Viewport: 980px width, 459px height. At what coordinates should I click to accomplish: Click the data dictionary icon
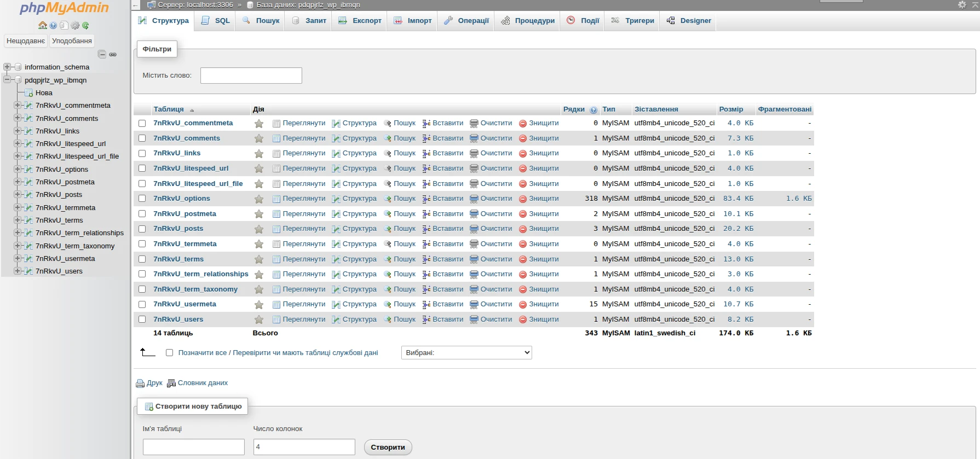[171, 384]
